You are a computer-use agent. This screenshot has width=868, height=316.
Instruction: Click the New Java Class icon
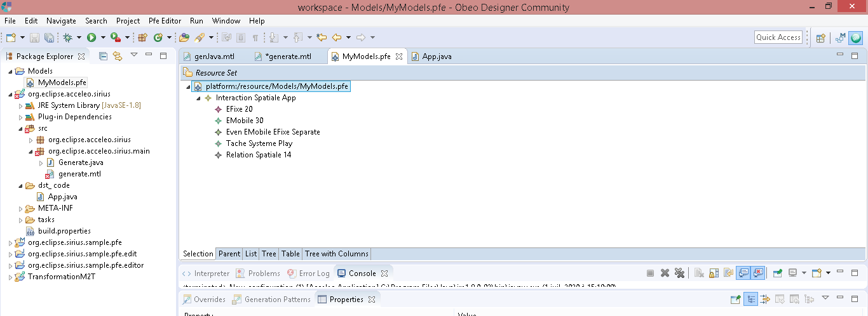(x=158, y=37)
